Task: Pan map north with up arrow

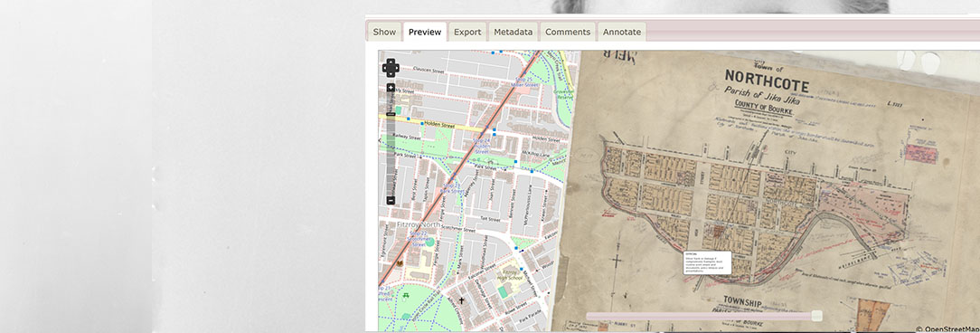Action: pos(391,62)
